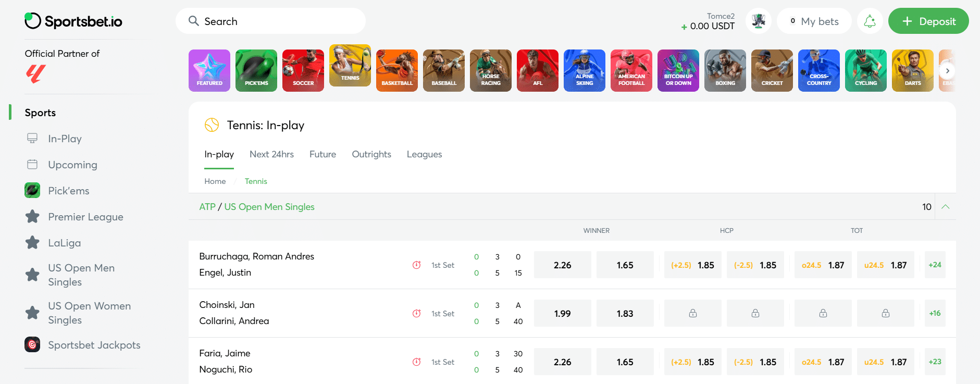Select the Basketball category tile

click(x=396, y=70)
